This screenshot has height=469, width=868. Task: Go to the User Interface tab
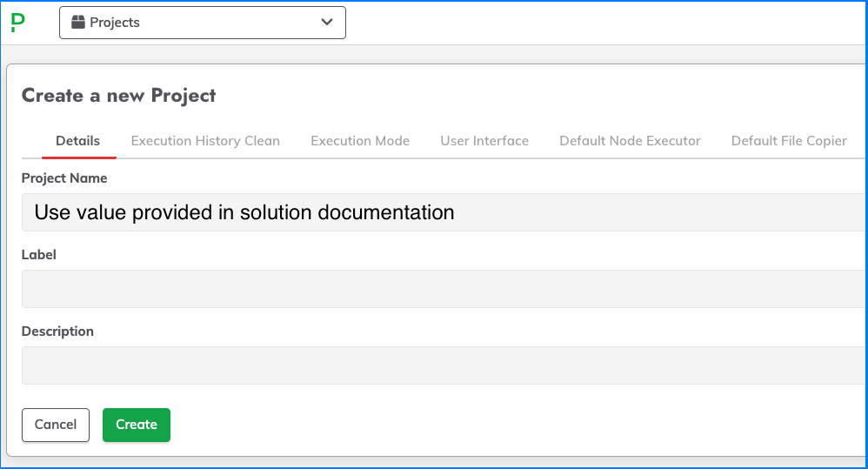[x=484, y=141]
